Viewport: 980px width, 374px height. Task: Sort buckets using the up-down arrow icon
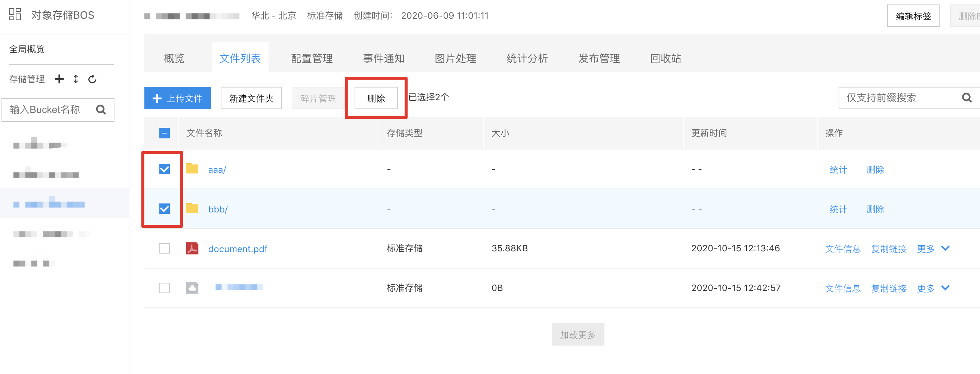click(x=76, y=79)
